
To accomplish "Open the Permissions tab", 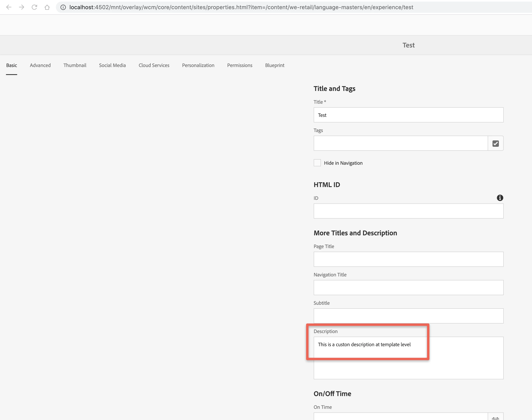I will coord(240,65).
